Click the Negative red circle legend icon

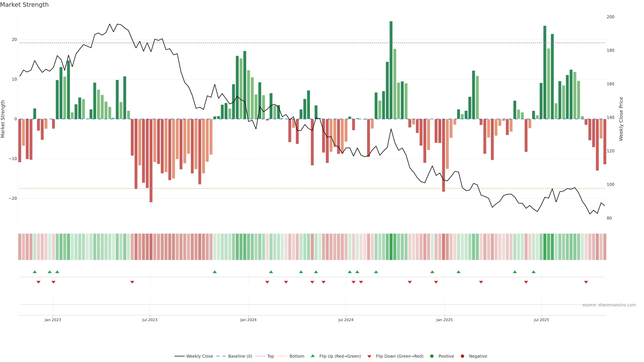pyautogui.click(x=462, y=356)
